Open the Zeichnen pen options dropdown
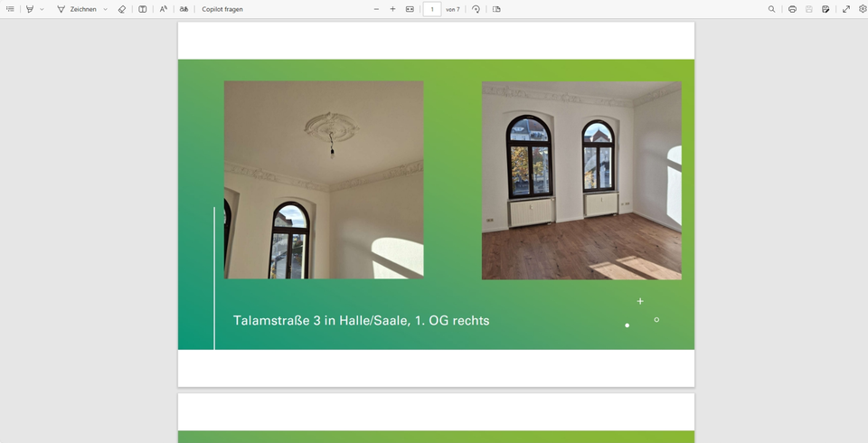Image resolution: width=868 pixels, height=443 pixels. [105, 9]
